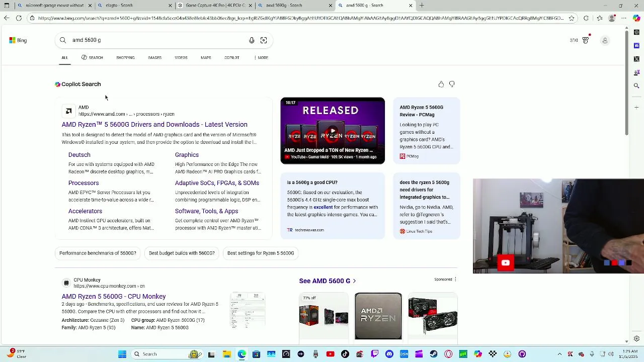Screen dimensions: 644x362
Task: Click the Edge icon in the taskbar
Action: [242, 354]
